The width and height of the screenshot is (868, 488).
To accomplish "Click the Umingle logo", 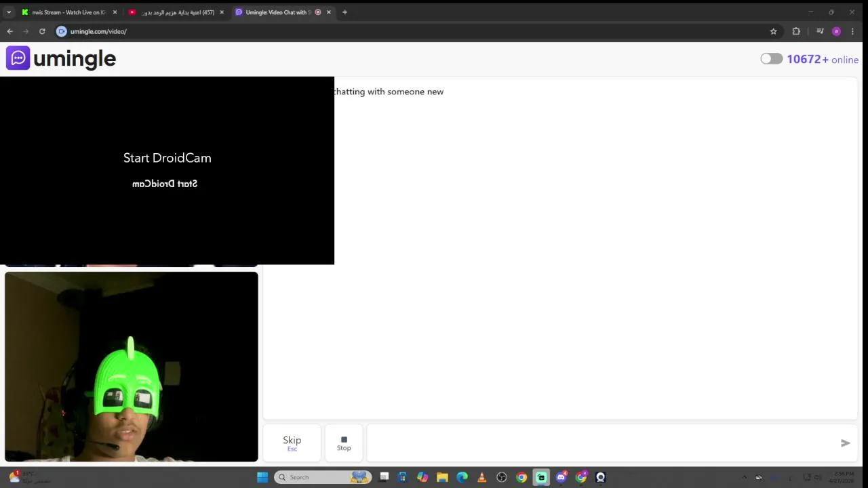I will [61, 58].
